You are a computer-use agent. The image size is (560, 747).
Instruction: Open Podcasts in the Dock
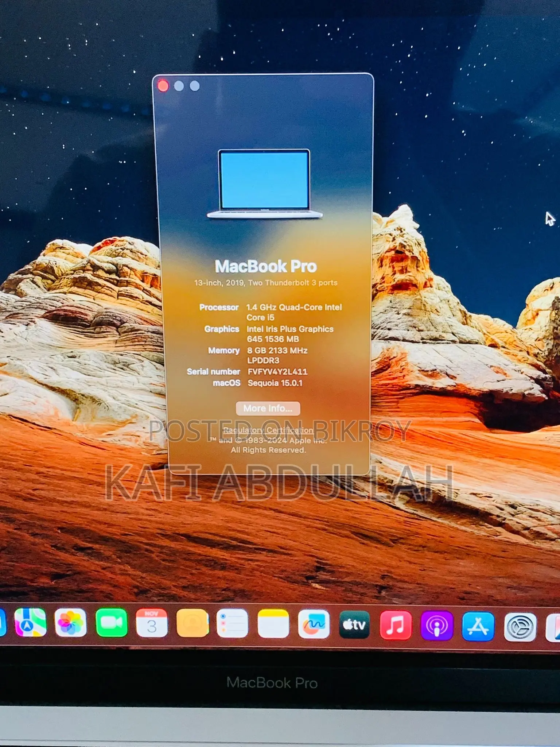pyautogui.click(x=437, y=626)
